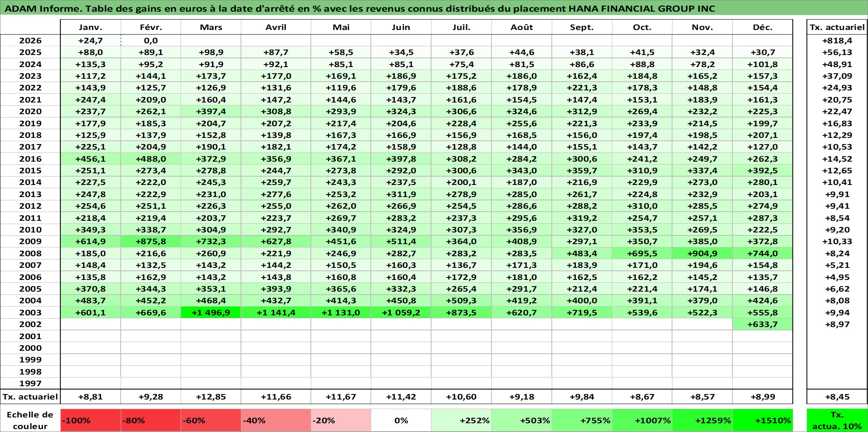Select the '+8,45' overall actuarial rate cell

(837, 397)
